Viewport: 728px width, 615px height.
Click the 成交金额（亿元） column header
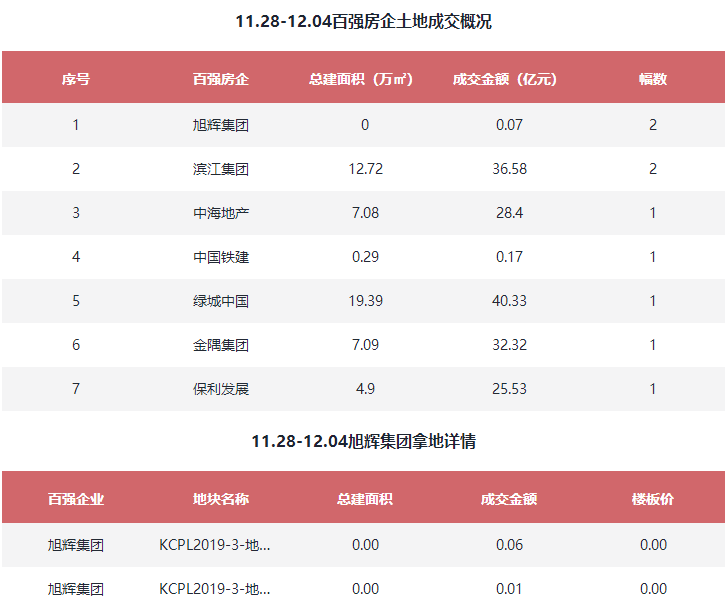point(508,79)
